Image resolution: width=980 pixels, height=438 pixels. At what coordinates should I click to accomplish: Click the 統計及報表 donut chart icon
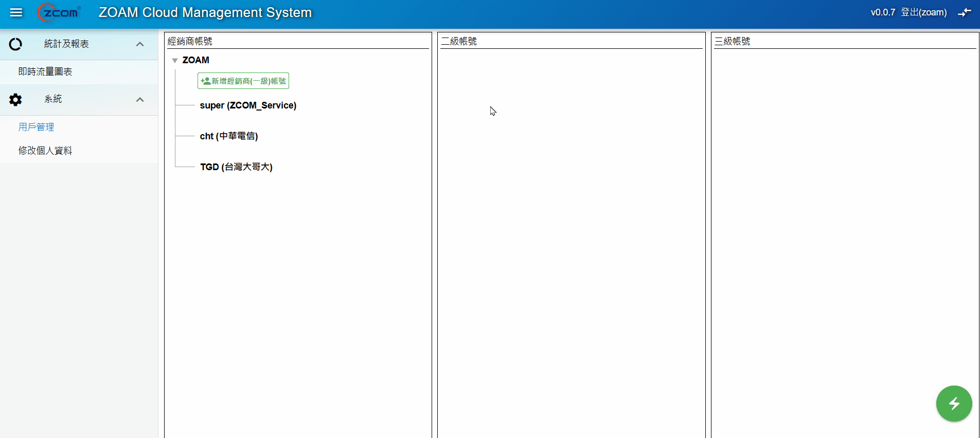tap(15, 44)
